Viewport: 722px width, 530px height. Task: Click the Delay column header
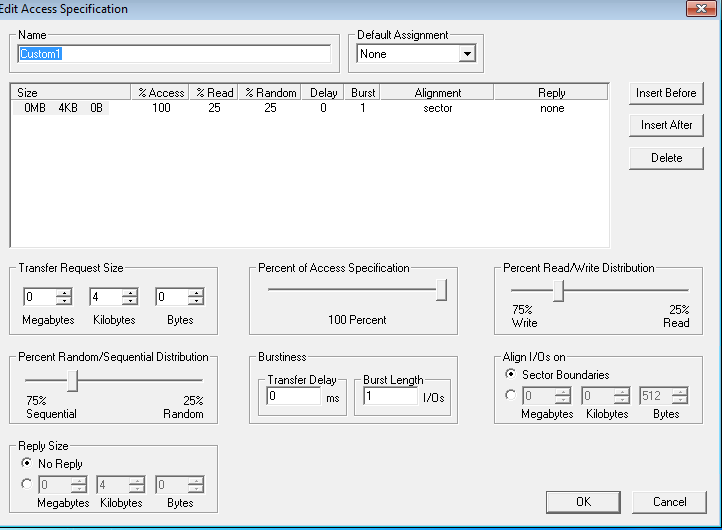click(323, 93)
